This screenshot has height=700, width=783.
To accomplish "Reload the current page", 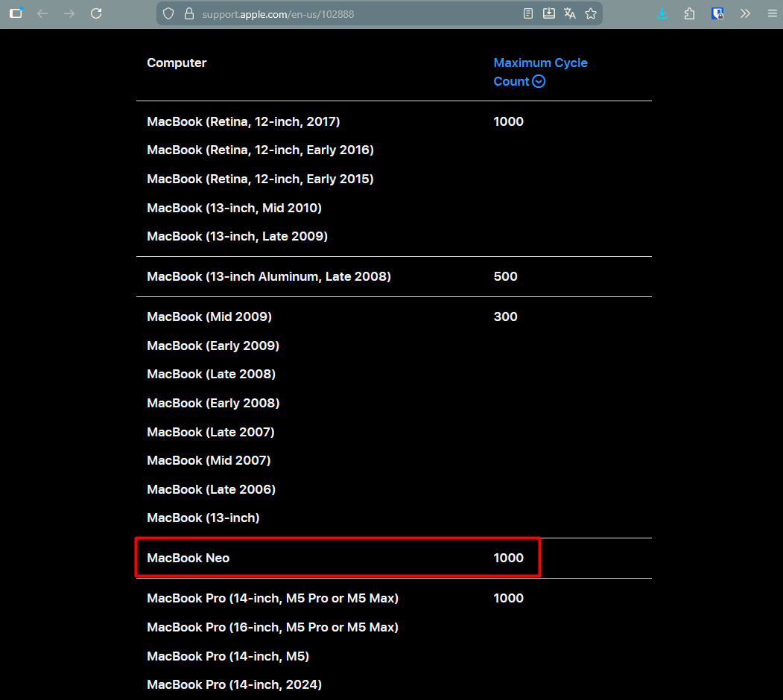I will click(96, 13).
